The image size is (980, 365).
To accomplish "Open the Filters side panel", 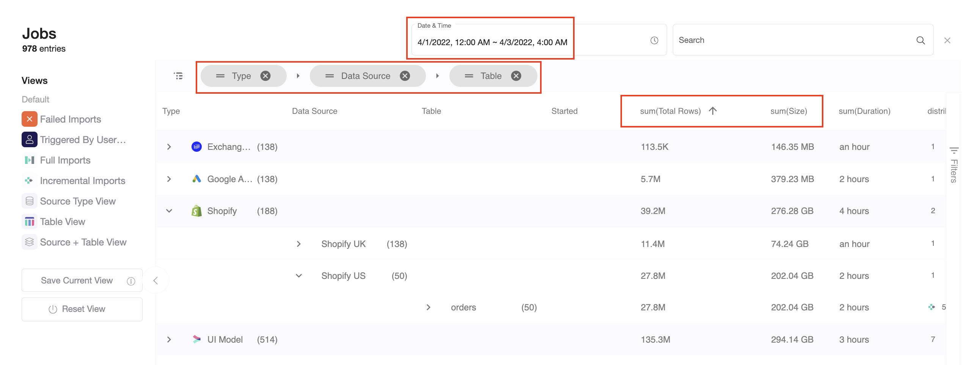I will pyautogui.click(x=954, y=165).
